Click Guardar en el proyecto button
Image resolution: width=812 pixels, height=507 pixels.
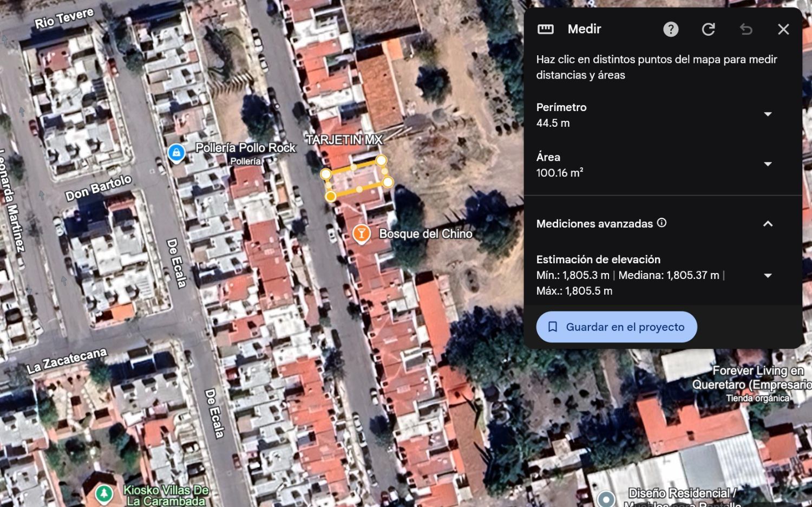pos(617,327)
